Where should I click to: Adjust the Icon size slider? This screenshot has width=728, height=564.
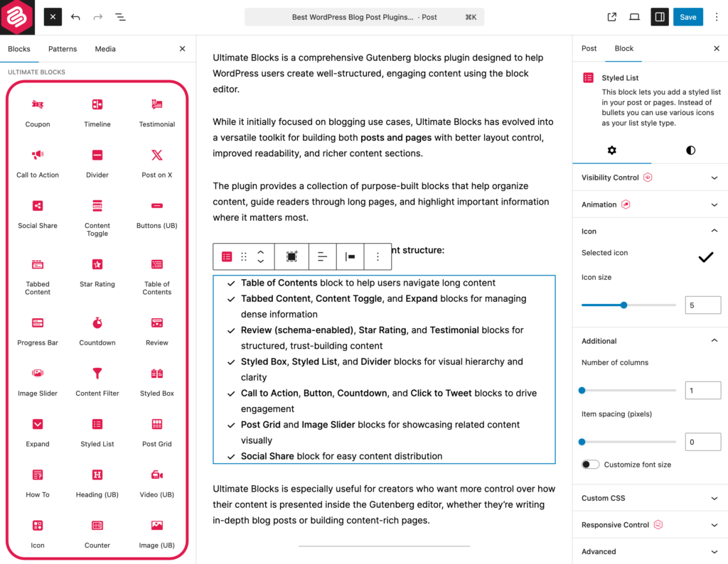(x=623, y=305)
